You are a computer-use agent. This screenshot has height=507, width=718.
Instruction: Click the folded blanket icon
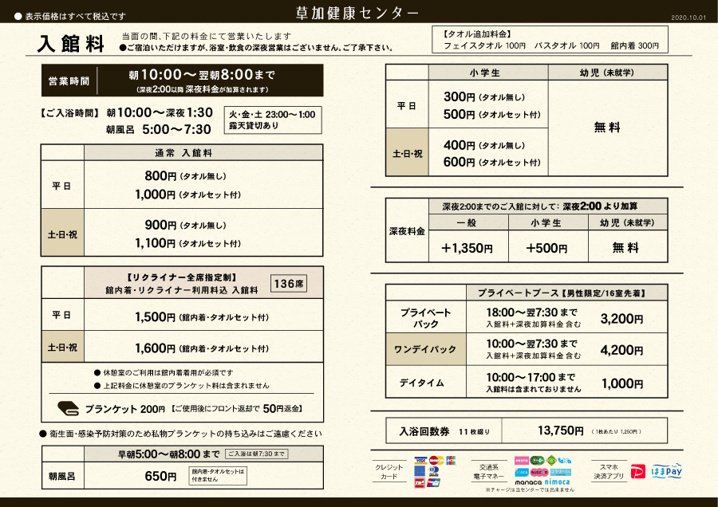coord(69,408)
